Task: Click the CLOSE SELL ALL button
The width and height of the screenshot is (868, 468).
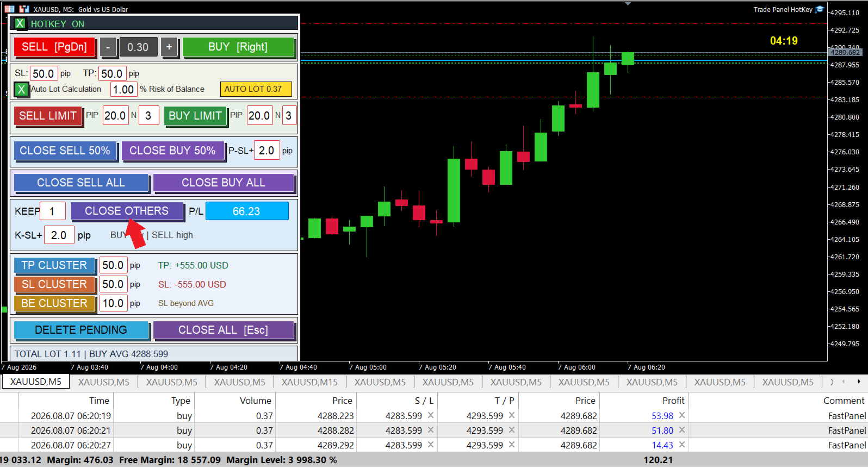Action: pyautogui.click(x=81, y=183)
